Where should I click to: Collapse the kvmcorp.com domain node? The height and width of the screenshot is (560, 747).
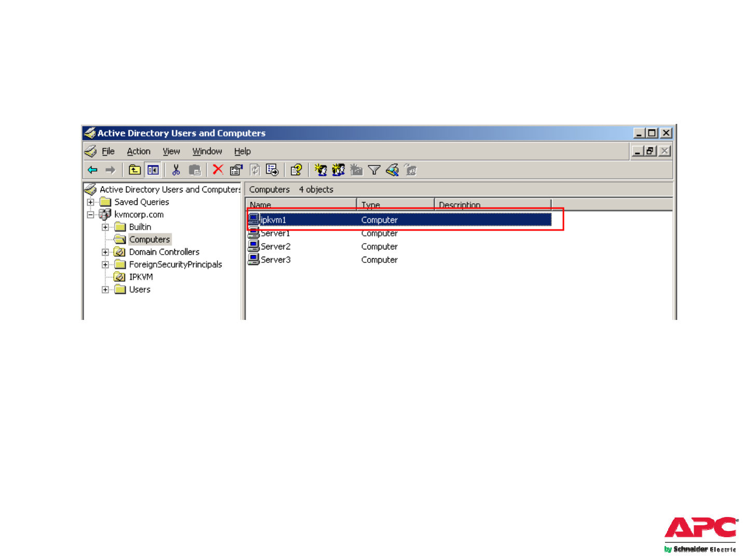(91, 215)
